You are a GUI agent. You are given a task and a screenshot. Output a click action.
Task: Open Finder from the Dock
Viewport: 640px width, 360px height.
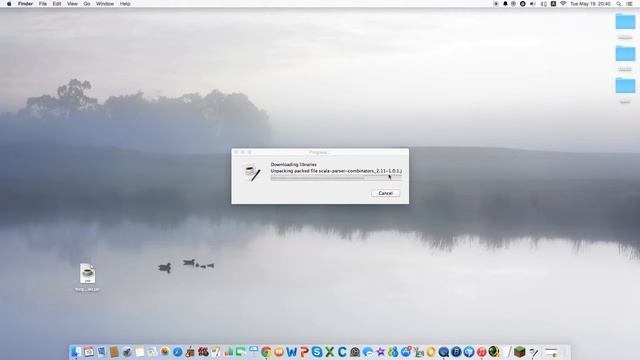(x=76, y=351)
